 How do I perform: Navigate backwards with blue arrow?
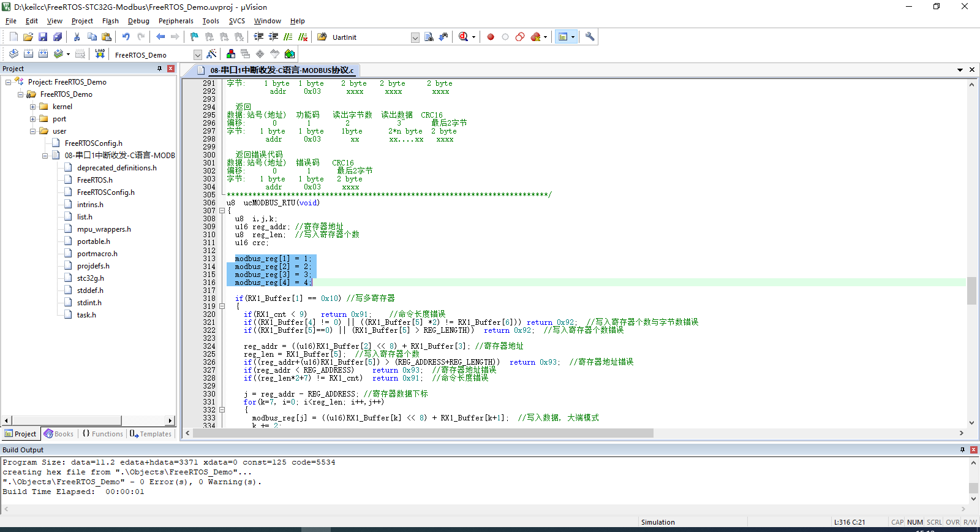(160, 37)
